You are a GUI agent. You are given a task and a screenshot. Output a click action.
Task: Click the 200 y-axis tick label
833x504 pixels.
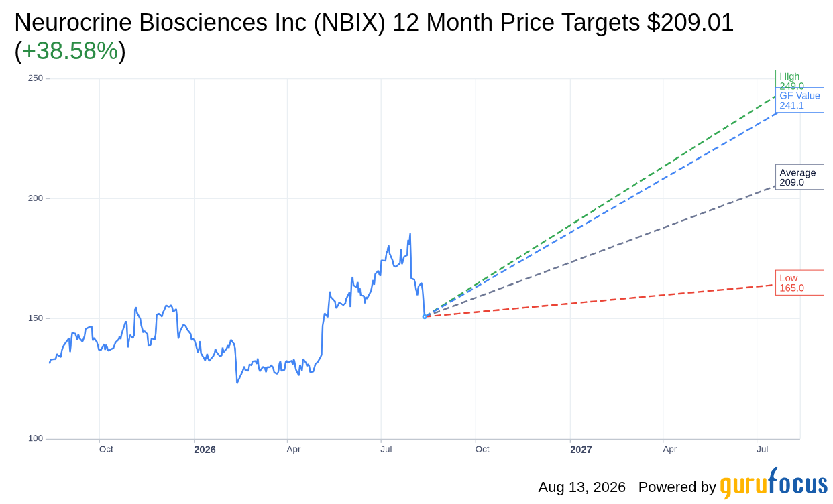coord(36,198)
